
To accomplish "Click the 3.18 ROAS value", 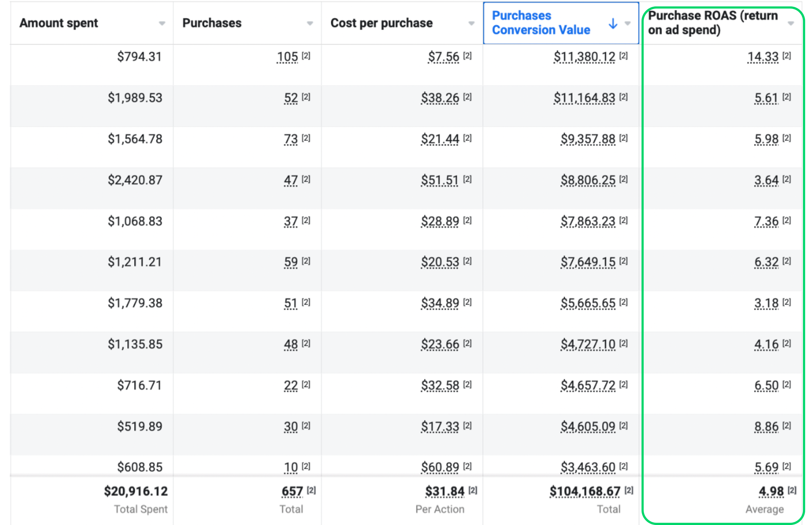I will (766, 303).
